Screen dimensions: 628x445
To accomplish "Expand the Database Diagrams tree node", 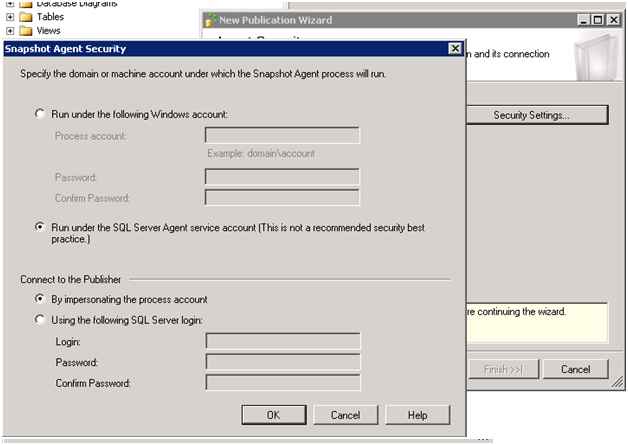I will point(10,4).
